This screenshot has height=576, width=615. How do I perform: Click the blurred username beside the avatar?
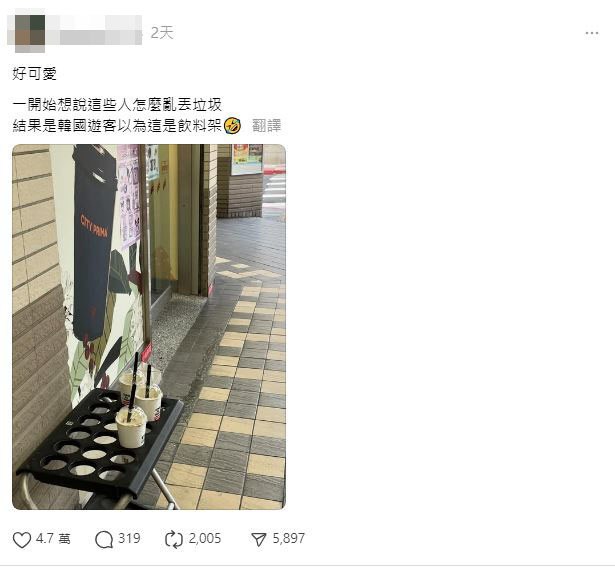click(x=94, y=33)
